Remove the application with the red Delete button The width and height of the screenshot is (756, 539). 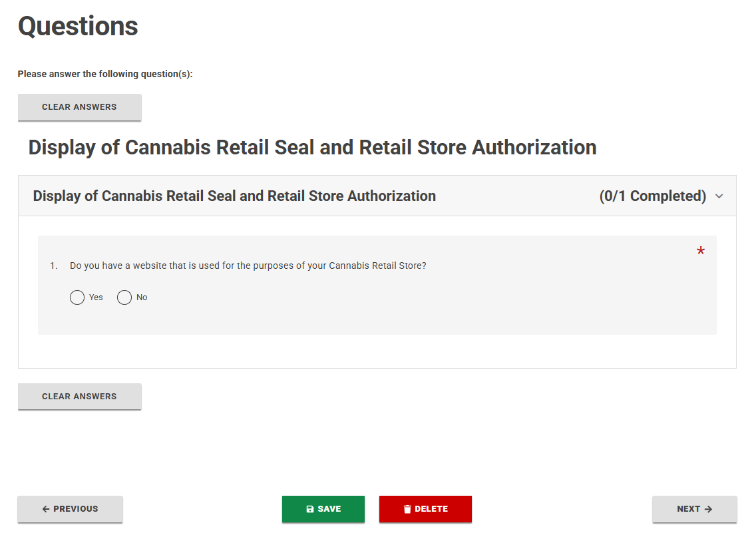(x=425, y=509)
